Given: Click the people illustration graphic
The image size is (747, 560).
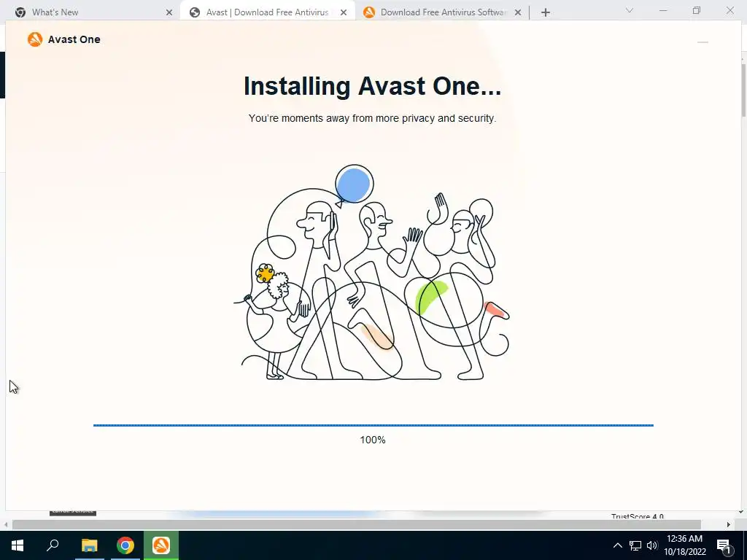Looking at the screenshot, I should [371, 273].
